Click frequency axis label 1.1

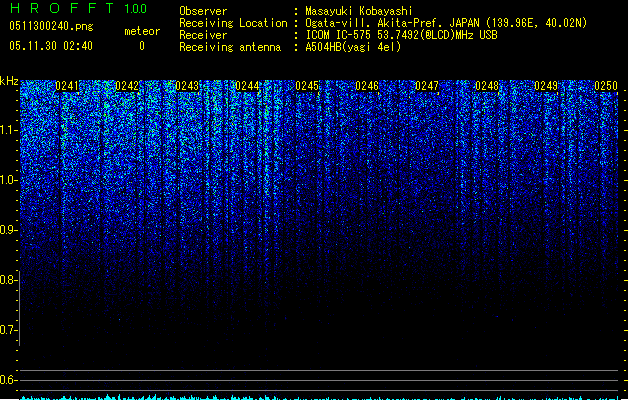(8, 130)
